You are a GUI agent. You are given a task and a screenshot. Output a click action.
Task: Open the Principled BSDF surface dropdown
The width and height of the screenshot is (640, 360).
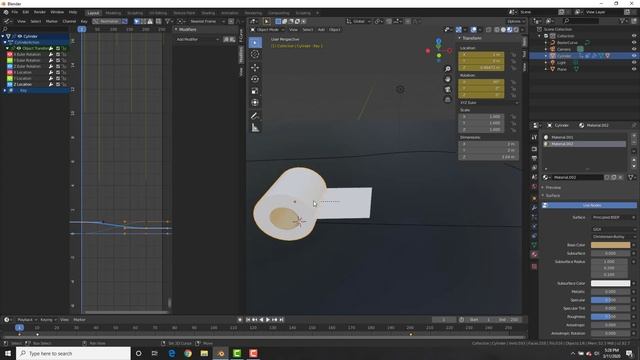coord(614,218)
